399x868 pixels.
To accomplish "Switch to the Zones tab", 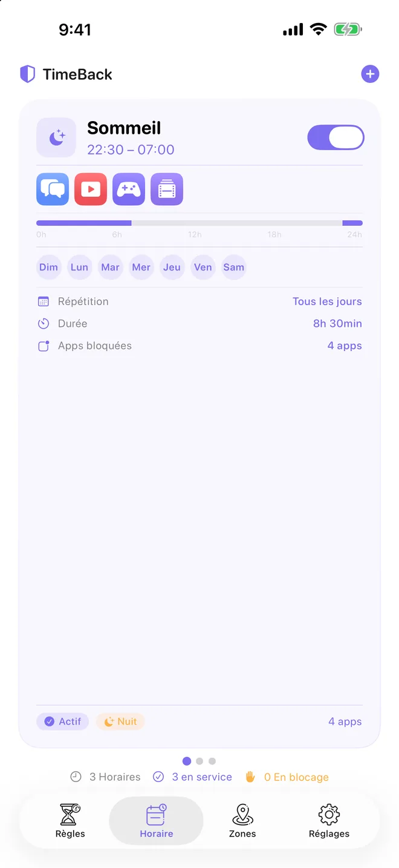I will tap(242, 821).
